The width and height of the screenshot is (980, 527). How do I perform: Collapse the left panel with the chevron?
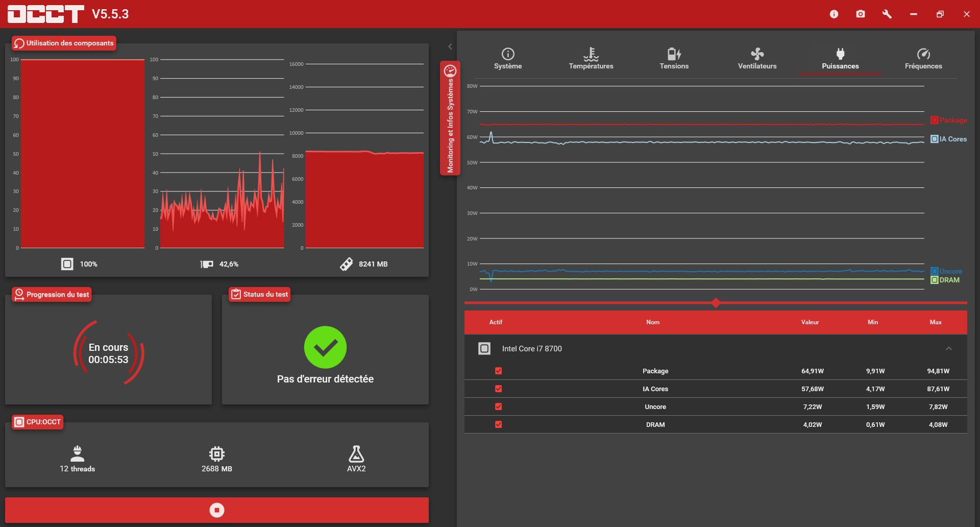pos(450,46)
